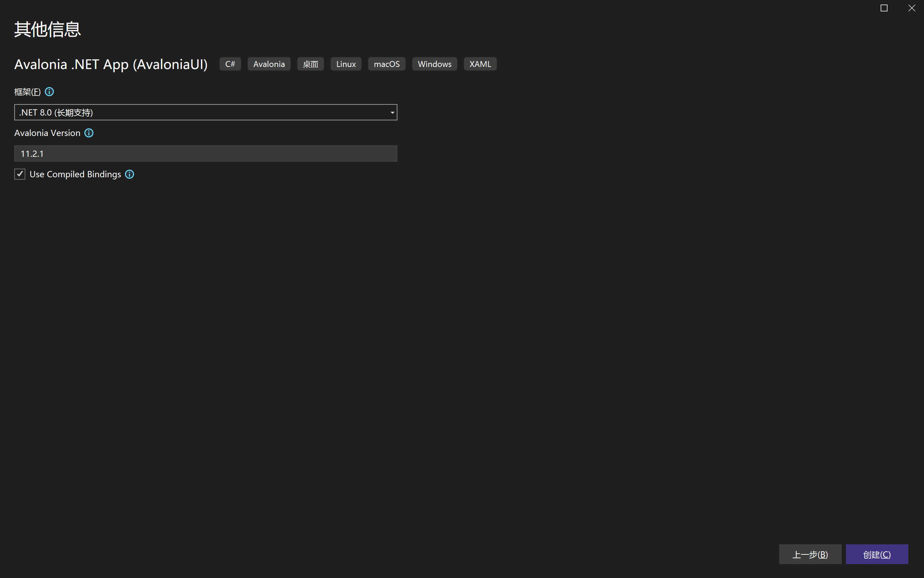Close the dialog window
The height and width of the screenshot is (578, 924).
coord(912,8)
